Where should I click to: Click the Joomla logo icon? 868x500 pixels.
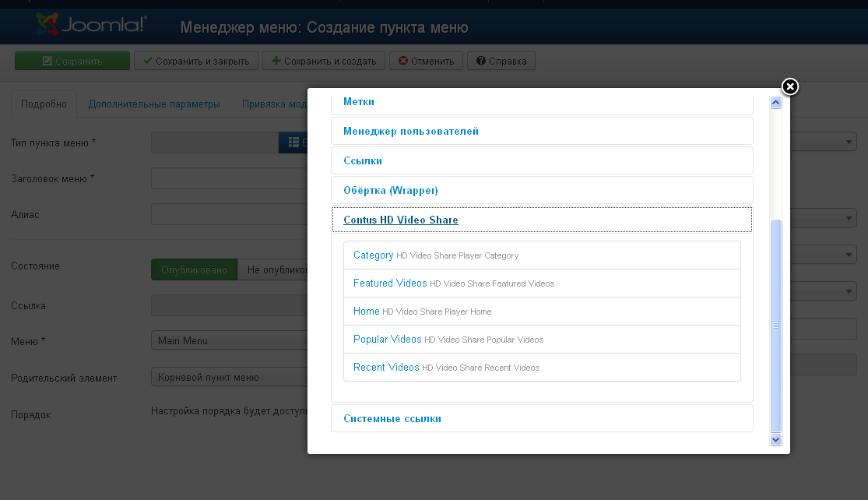point(47,24)
